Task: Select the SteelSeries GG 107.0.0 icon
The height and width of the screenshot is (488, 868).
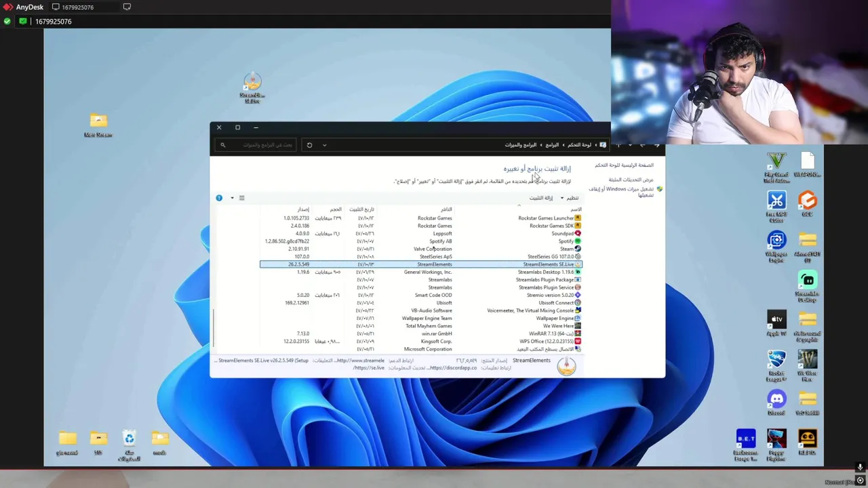Action: (578, 257)
